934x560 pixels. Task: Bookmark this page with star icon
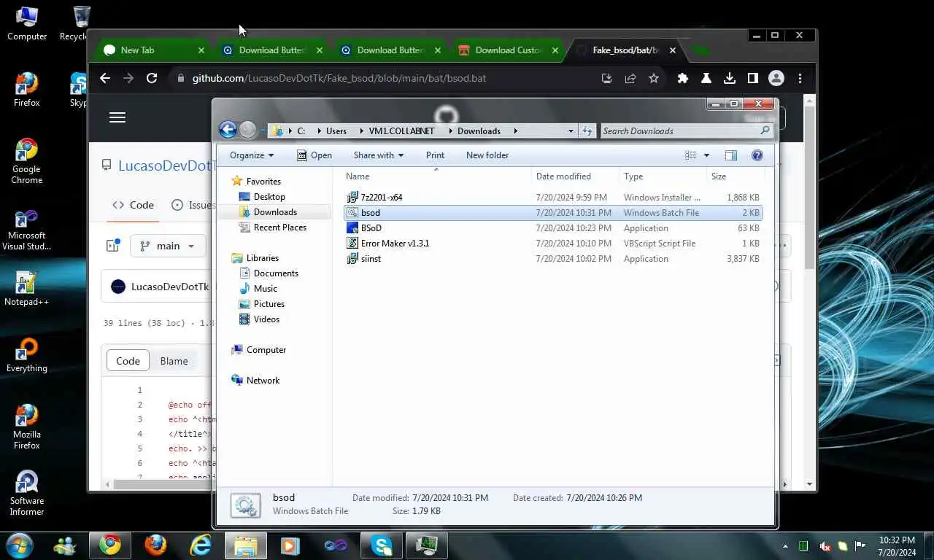pyautogui.click(x=654, y=78)
